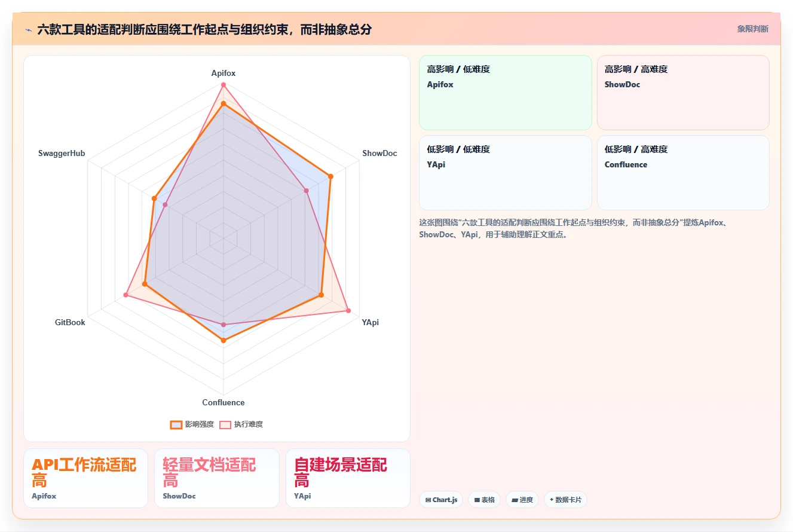Click the orange 影响强度 point on the SwaggerHub axis
793x532 pixels.
tap(154, 198)
